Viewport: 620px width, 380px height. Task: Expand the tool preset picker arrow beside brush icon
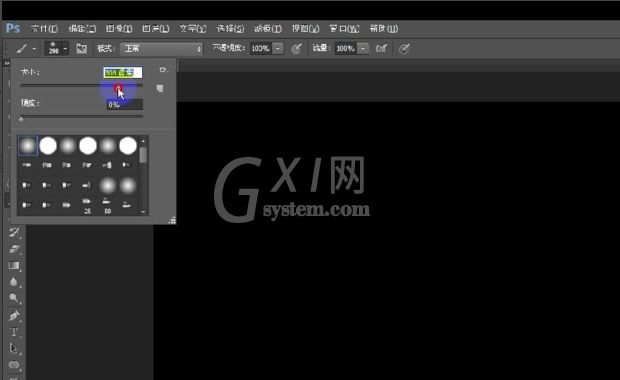(x=34, y=49)
